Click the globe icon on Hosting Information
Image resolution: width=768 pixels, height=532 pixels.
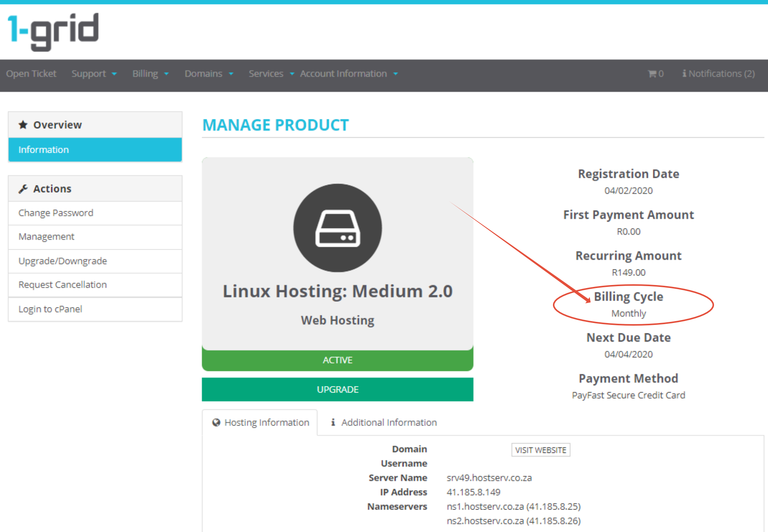216,423
